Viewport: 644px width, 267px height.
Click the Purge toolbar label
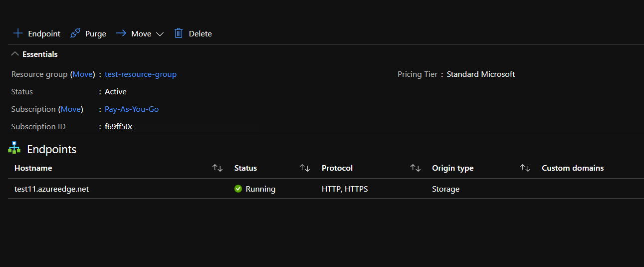pos(96,34)
